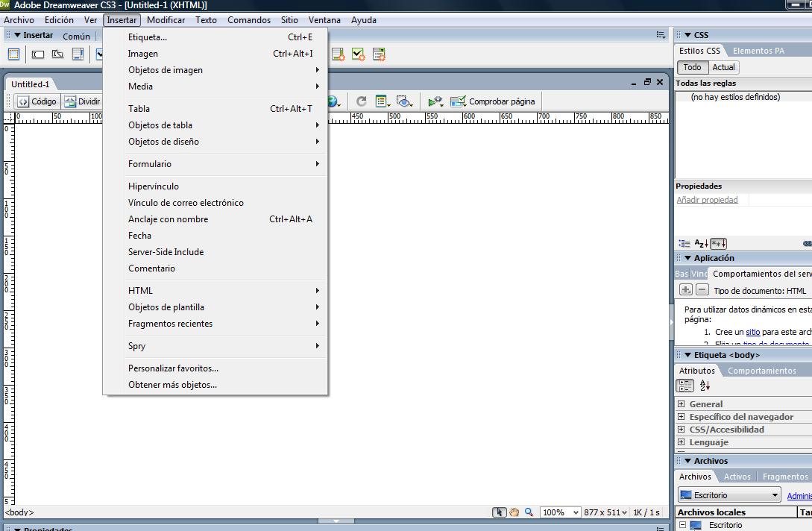
Task: Click the Añadir propiedad link
Action: (x=707, y=199)
